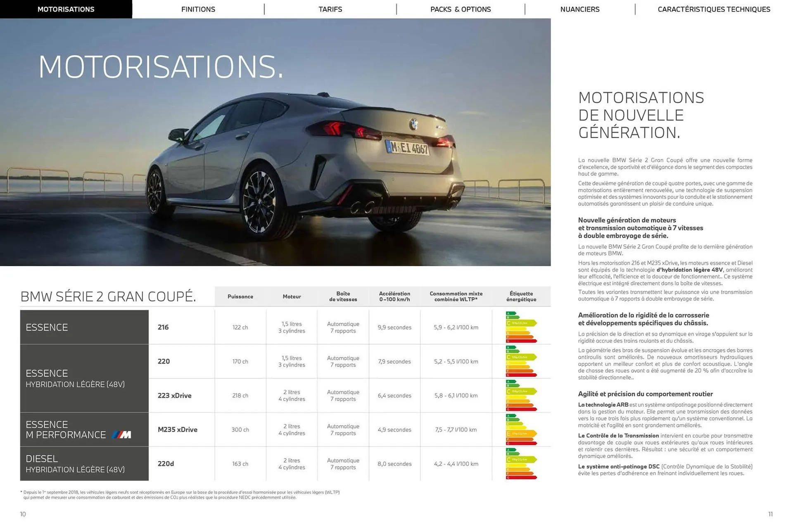
Task: Click the 220 model's energy label
Action: [520, 362]
